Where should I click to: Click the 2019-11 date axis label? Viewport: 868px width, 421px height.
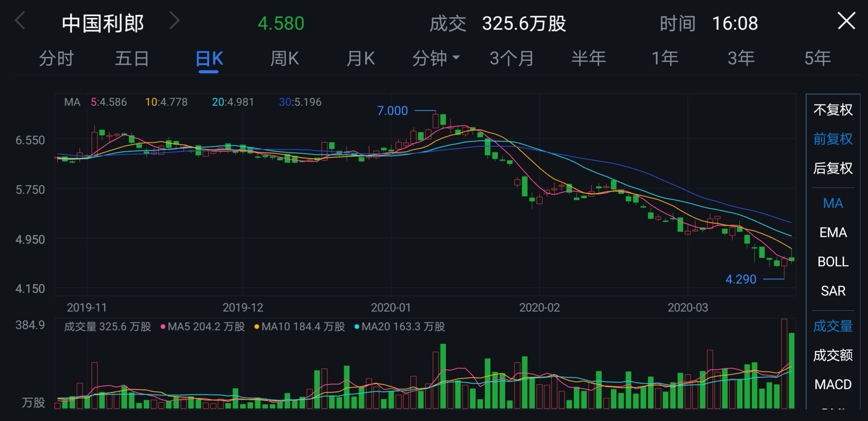87,308
